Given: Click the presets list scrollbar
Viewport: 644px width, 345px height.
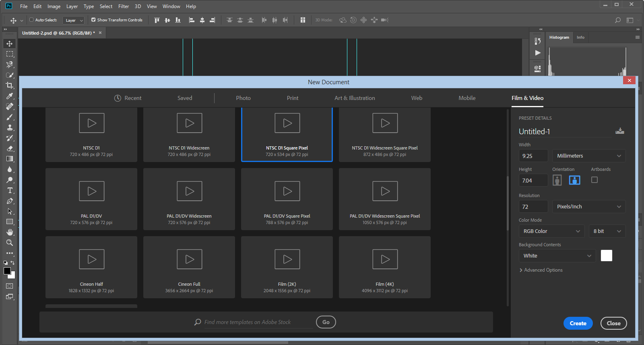Looking at the screenshot, I should click(508, 204).
